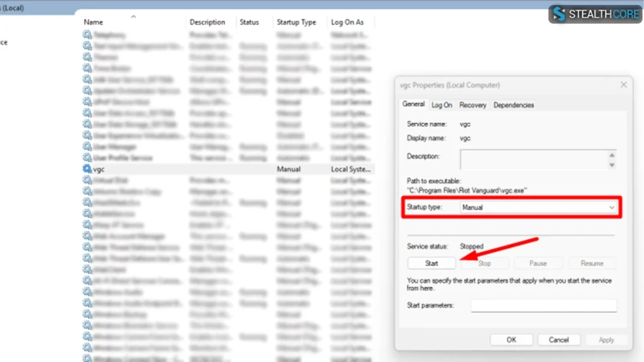Click the Pause service button
Screen dimensions: 644x362
538,263
